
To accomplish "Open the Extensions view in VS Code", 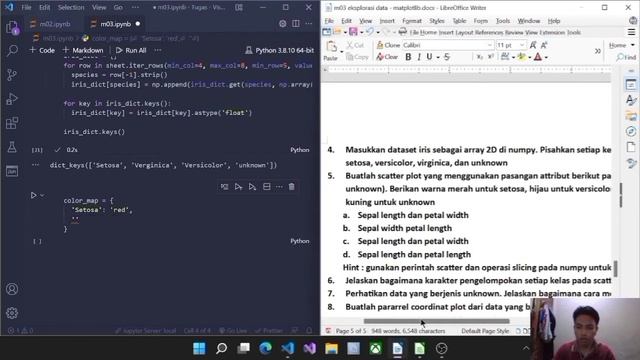I will pyautogui.click(x=12, y=123).
